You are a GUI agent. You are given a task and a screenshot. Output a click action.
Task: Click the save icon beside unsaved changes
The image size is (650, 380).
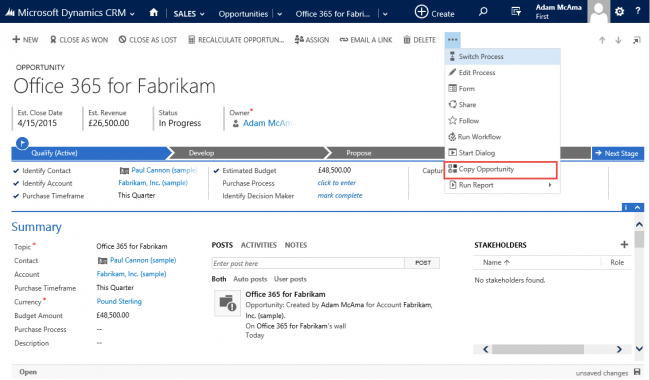pos(637,372)
